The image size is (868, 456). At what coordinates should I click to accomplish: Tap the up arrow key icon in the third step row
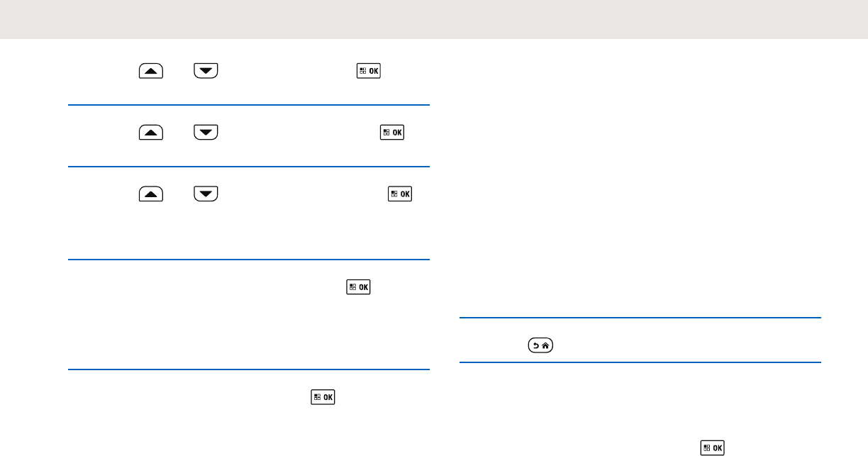pos(152,193)
